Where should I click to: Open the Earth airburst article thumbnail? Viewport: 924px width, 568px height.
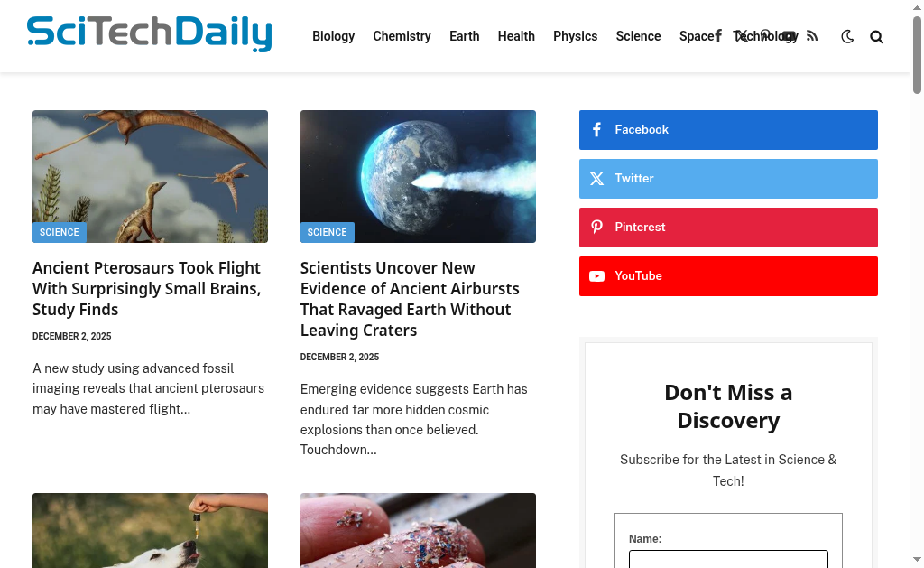coord(418,176)
